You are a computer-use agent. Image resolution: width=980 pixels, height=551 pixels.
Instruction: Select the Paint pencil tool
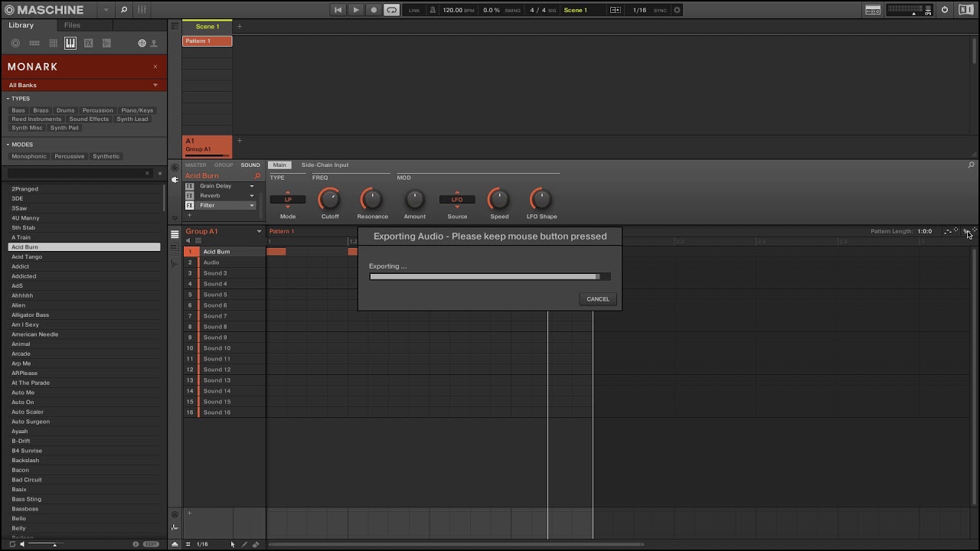point(244,544)
